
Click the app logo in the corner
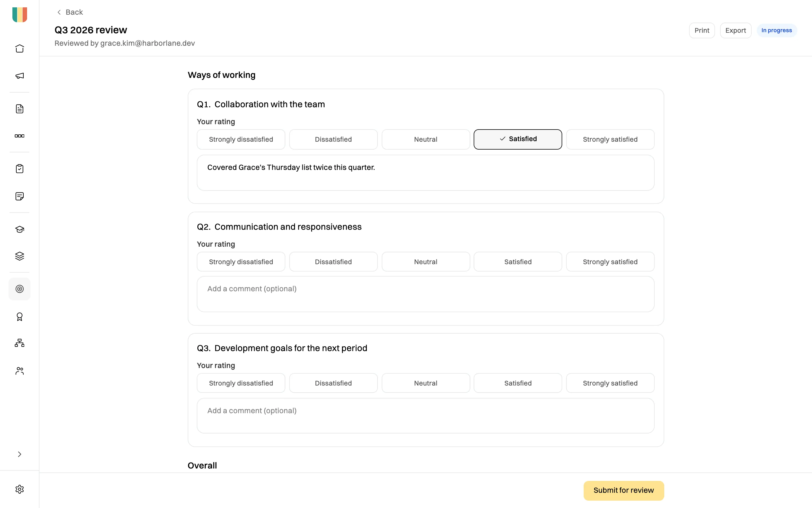click(x=19, y=15)
